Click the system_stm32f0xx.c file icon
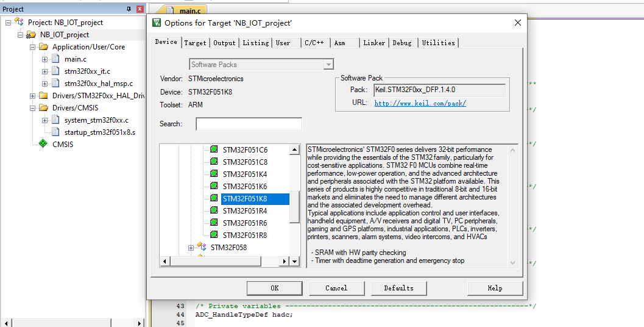 (56, 120)
